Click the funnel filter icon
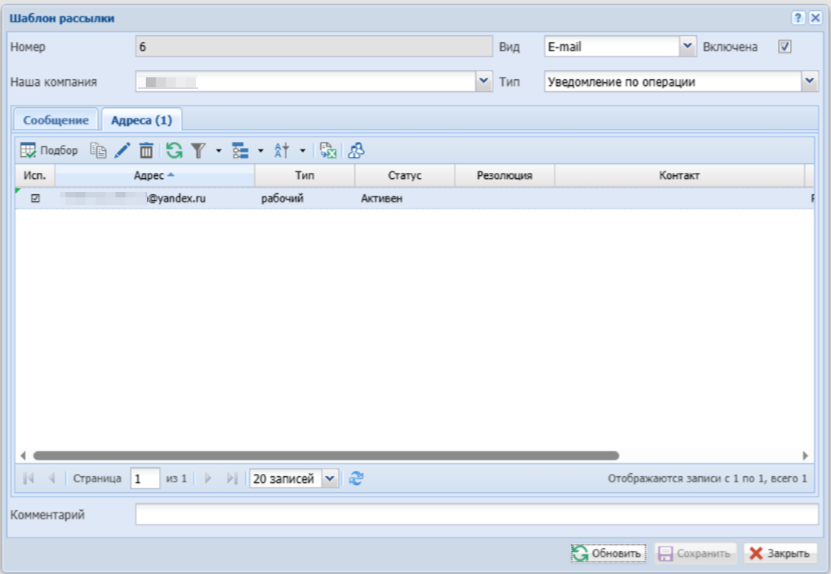The image size is (831, 574). click(199, 150)
